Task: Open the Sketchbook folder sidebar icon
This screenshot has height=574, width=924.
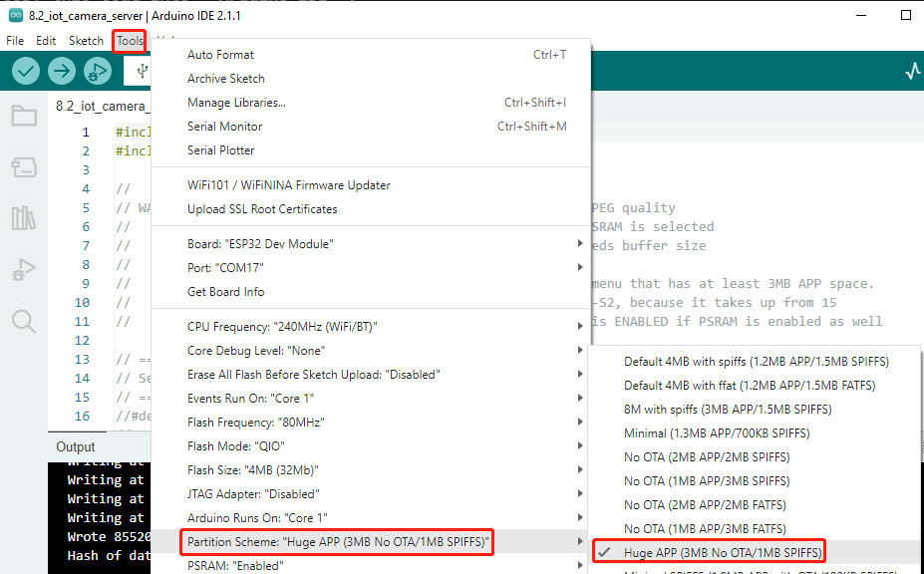Action: 24,116
